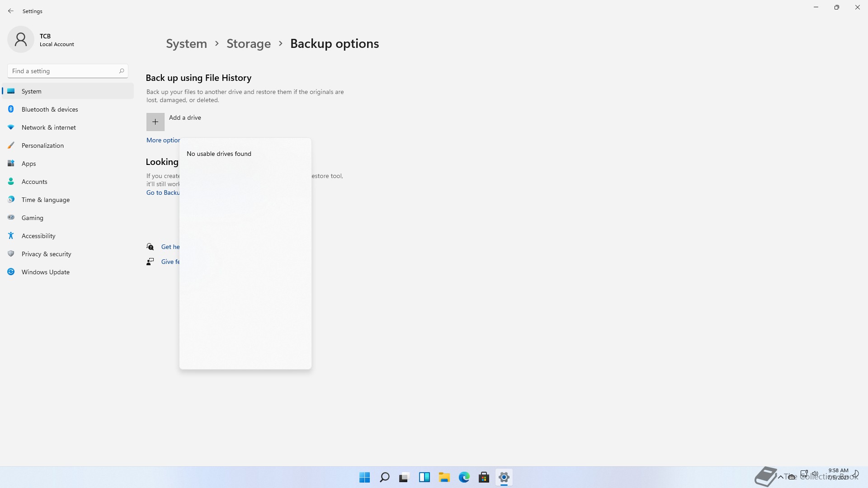Viewport: 868px width, 488px height.
Task: Open Privacy & security settings
Action: coord(68,254)
